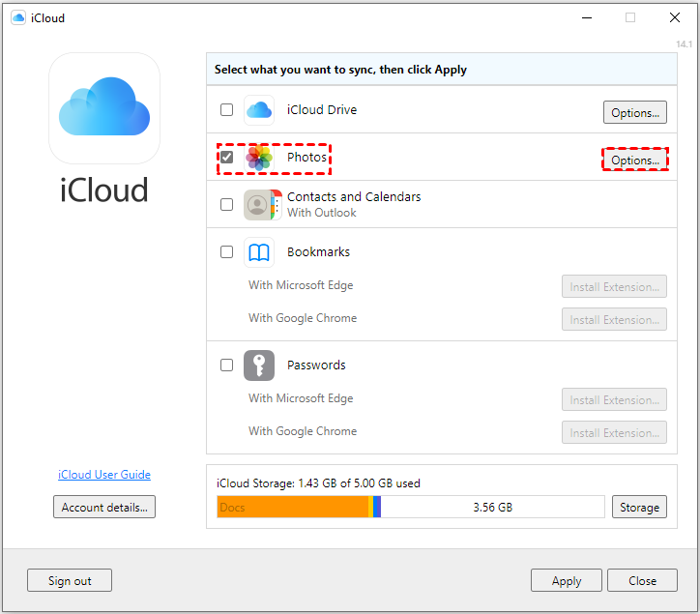700x614 pixels.
Task: Tick the Contacts and Calendars checkbox
Action: coord(226,205)
